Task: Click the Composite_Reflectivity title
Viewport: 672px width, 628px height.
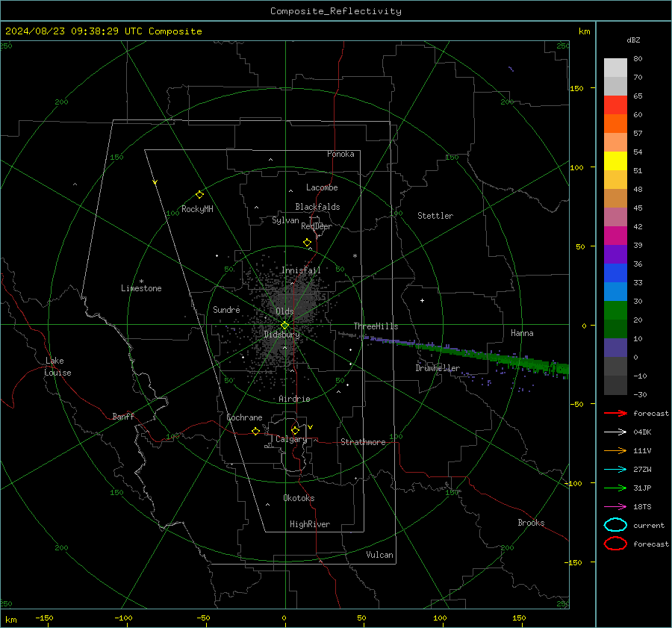Action: (335, 11)
